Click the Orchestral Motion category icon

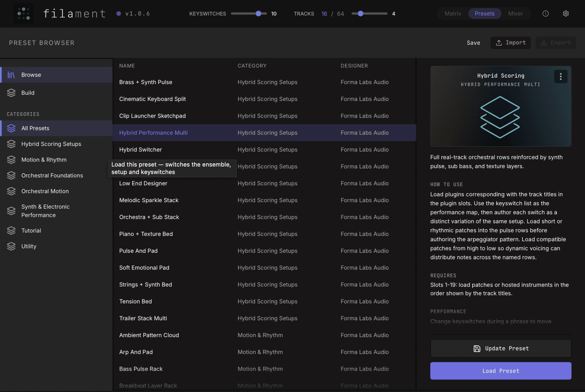click(11, 191)
